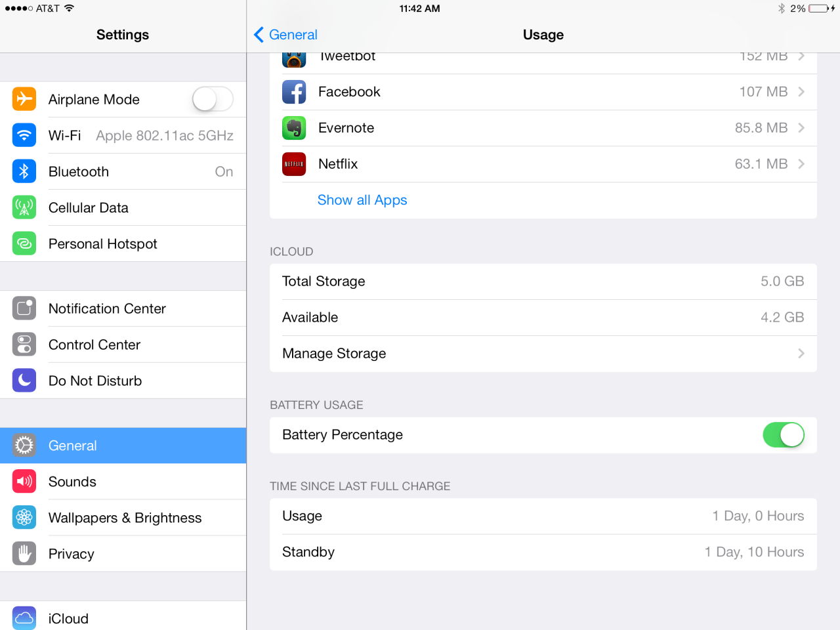Tap the Netflix app icon

click(x=294, y=164)
